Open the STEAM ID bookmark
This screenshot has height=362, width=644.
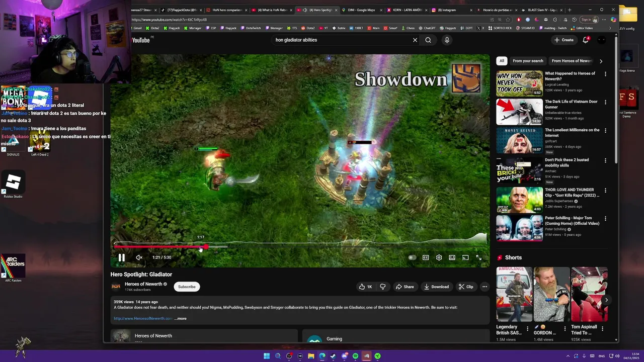(x=526, y=28)
